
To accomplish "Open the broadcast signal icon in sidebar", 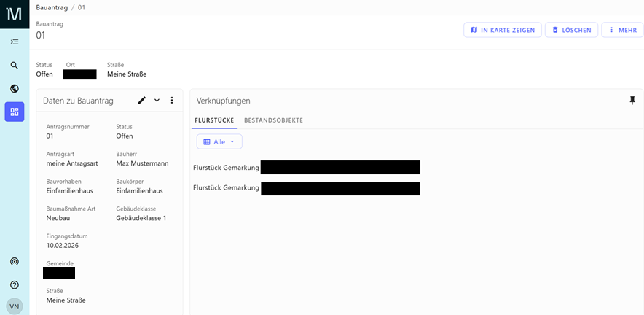I will (15, 262).
